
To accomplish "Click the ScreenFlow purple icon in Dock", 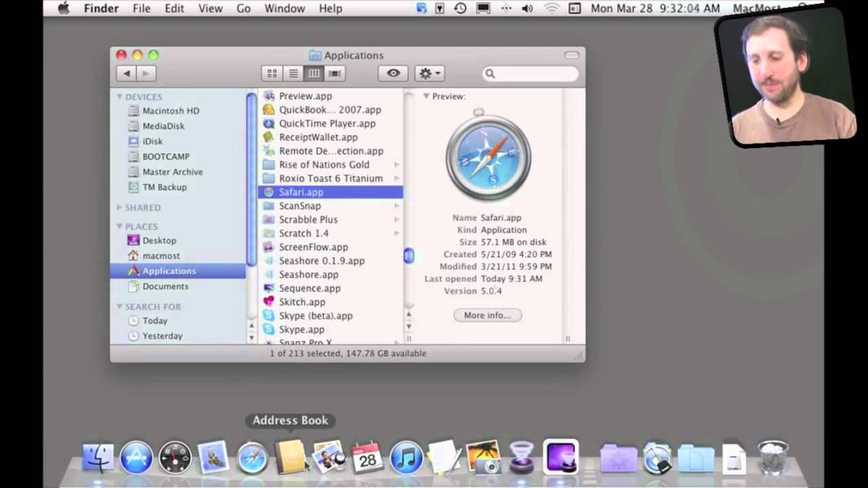I will click(560, 457).
